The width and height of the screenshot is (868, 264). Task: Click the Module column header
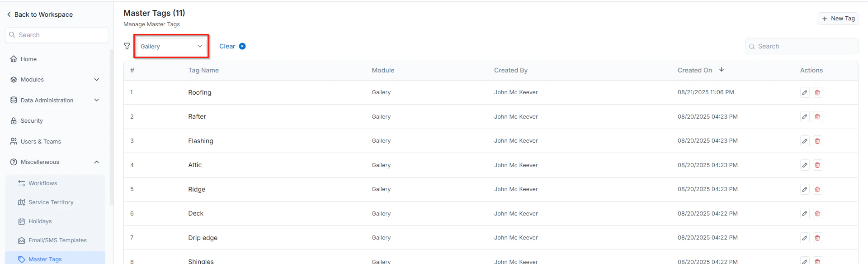click(383, 70)
